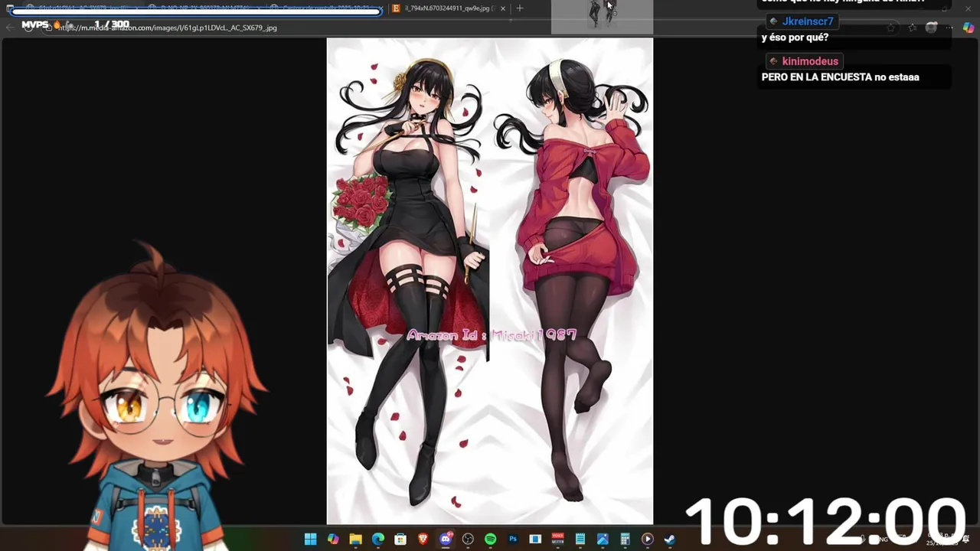Open Discord from the taskbar
Viewport: 980px width, 551px height.
coord(446,540)
